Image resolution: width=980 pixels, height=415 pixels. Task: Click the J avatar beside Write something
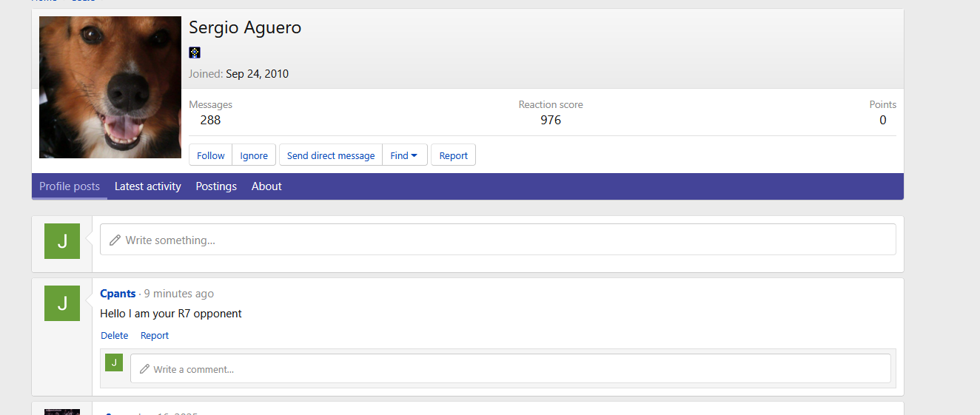(62, 241)
